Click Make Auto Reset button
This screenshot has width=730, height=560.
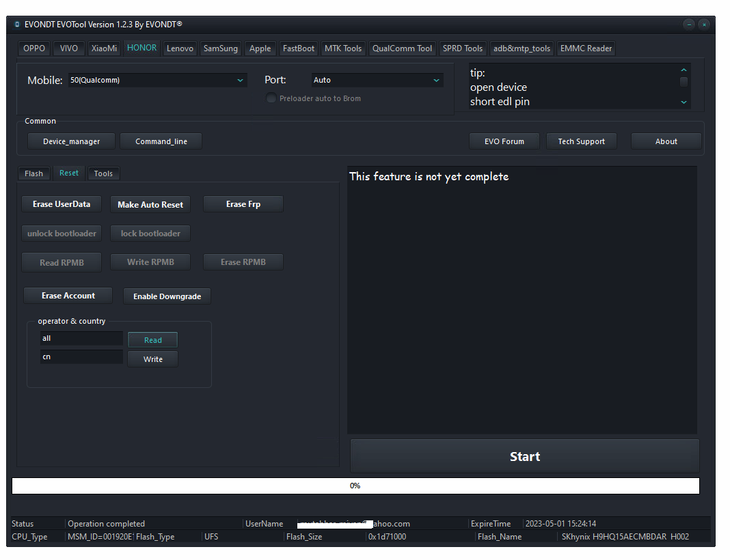(x=150, y=205)
